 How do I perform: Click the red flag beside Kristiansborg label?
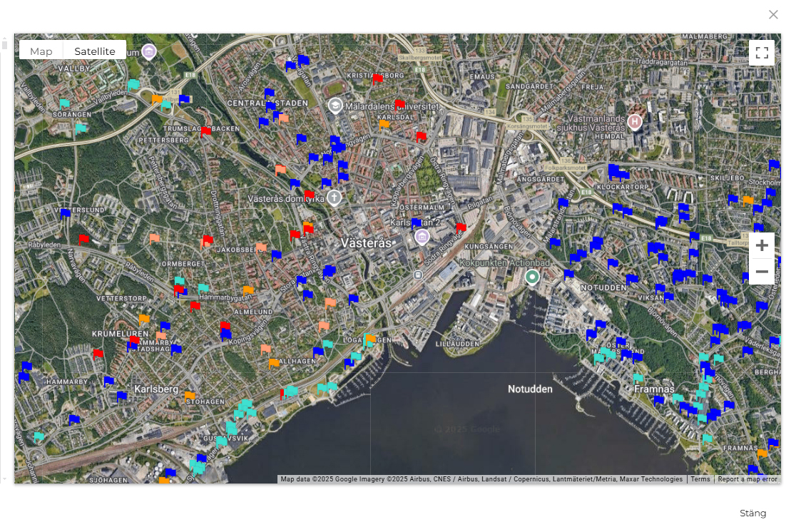(377, 78)
